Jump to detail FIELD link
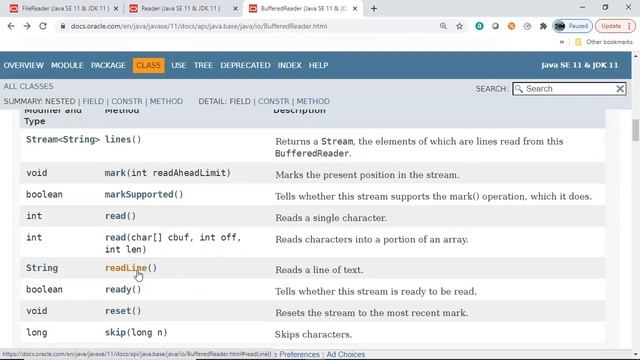 click(240, 101)
